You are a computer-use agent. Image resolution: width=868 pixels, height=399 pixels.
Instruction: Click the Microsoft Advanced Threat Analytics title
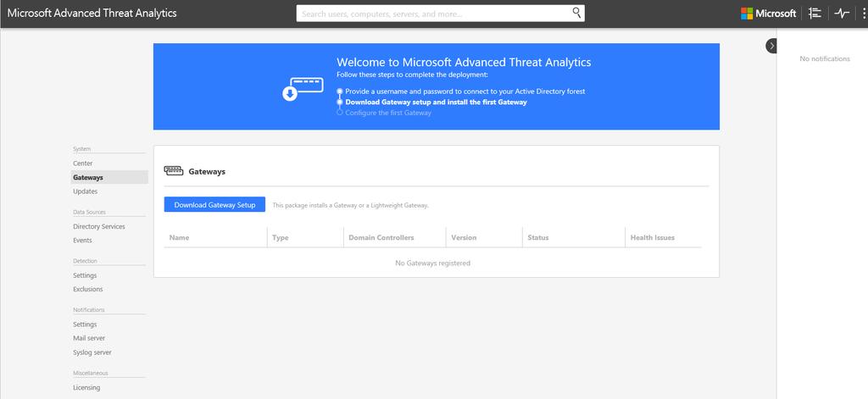click(x=92, y=14)
